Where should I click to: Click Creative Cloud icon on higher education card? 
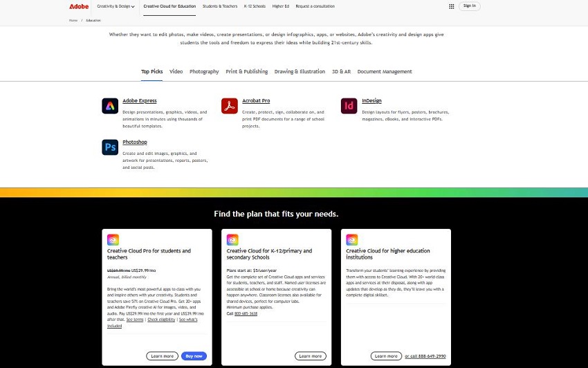351,239
